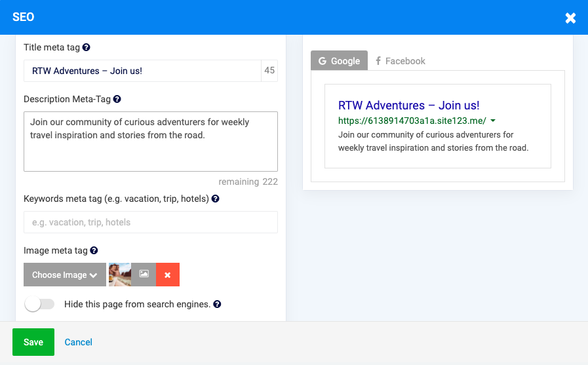Switch to the Google preview tab
This screenshot has width=588, height=365.
[x=339, y=61]
